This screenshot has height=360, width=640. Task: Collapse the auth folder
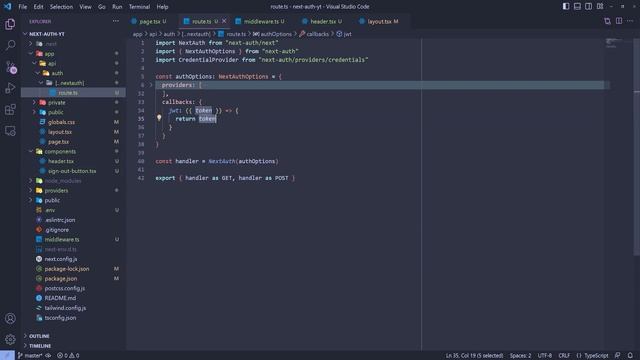click(38, 73)
